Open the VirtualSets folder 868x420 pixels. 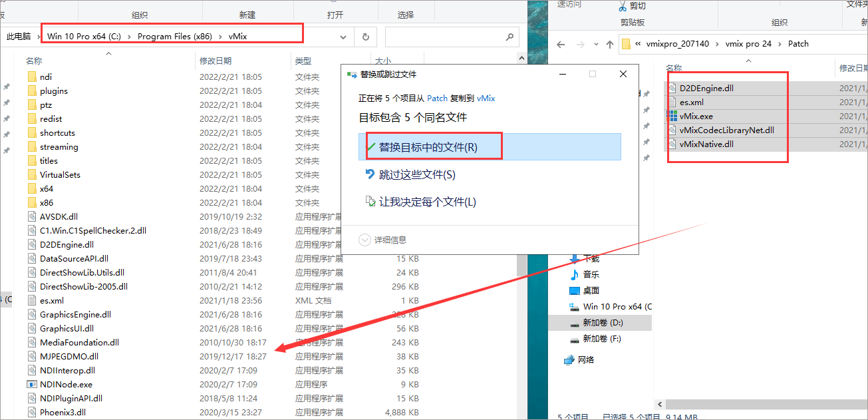pos(60,174)
